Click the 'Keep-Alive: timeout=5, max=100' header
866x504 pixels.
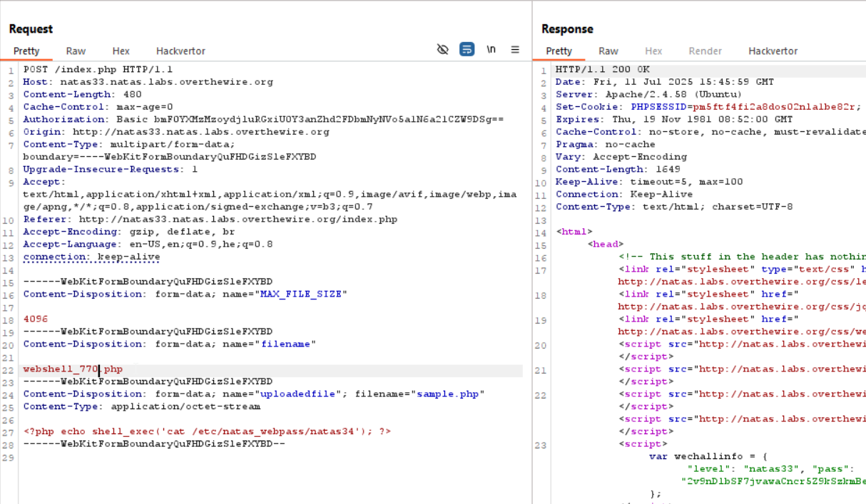[x=649, y=182]
